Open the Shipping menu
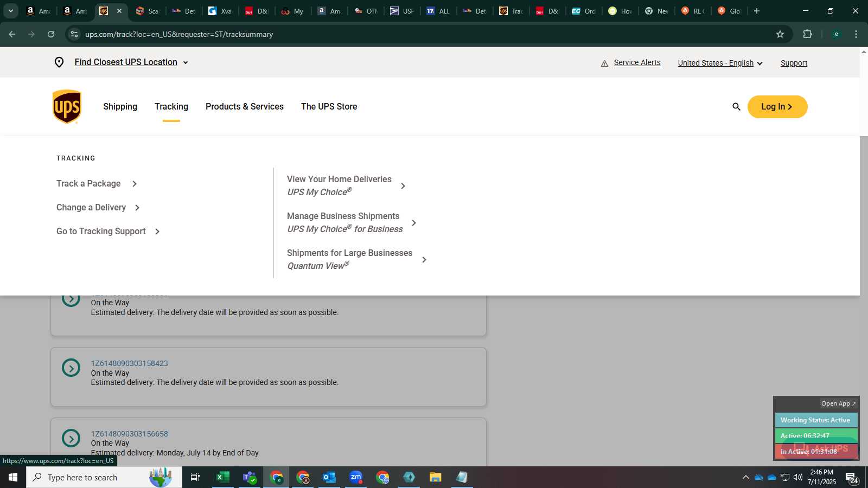This screenshot has height=488, width=868. (x=120, y=107)
